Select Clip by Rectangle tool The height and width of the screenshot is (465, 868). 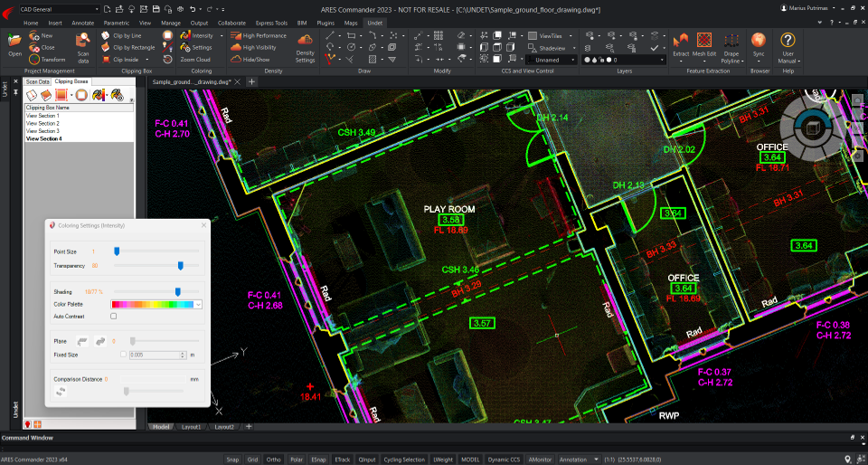point(127,47)
